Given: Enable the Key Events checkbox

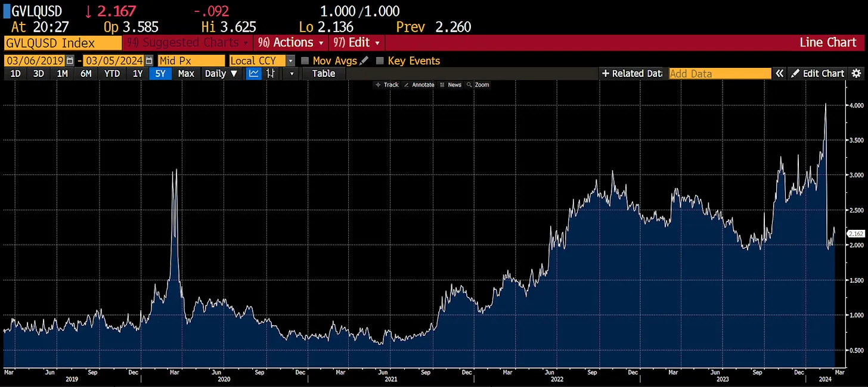Looking at the screenshot, I should 380,61.
